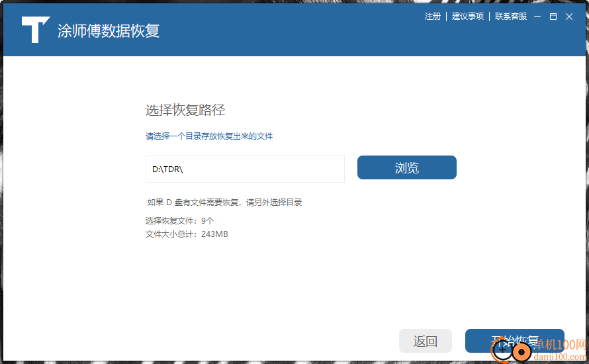Viewport: 589px width, 364px height.
Task: Click the 涂师傅数据恢复 title text
Action: (109, 30)
